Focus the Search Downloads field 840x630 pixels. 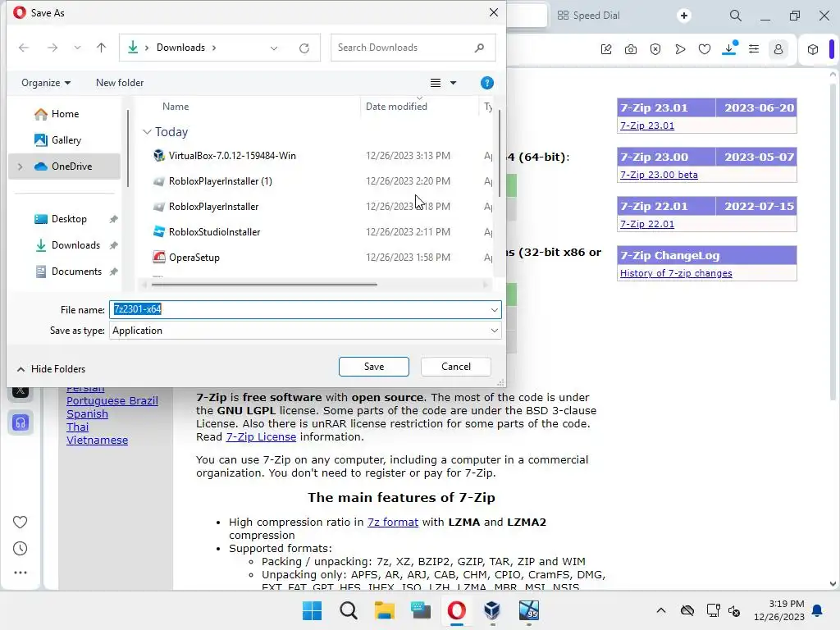(x=413, y=48)
